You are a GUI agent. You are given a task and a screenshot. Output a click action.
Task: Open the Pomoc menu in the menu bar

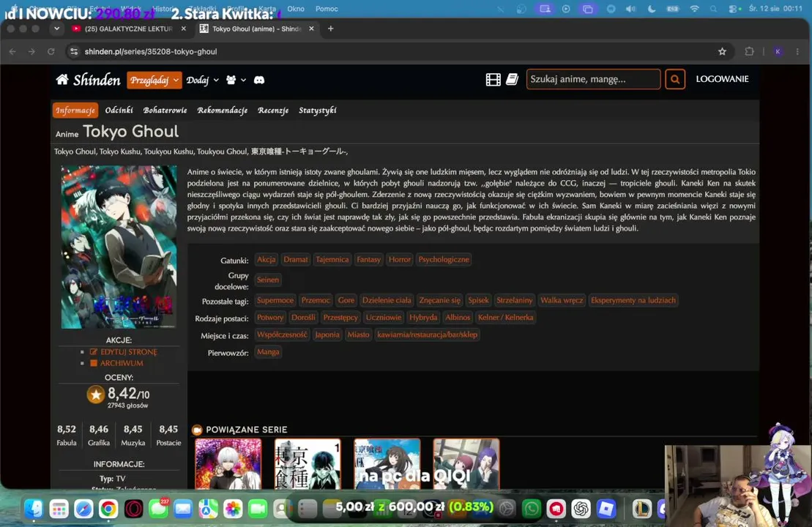(327, 9)
